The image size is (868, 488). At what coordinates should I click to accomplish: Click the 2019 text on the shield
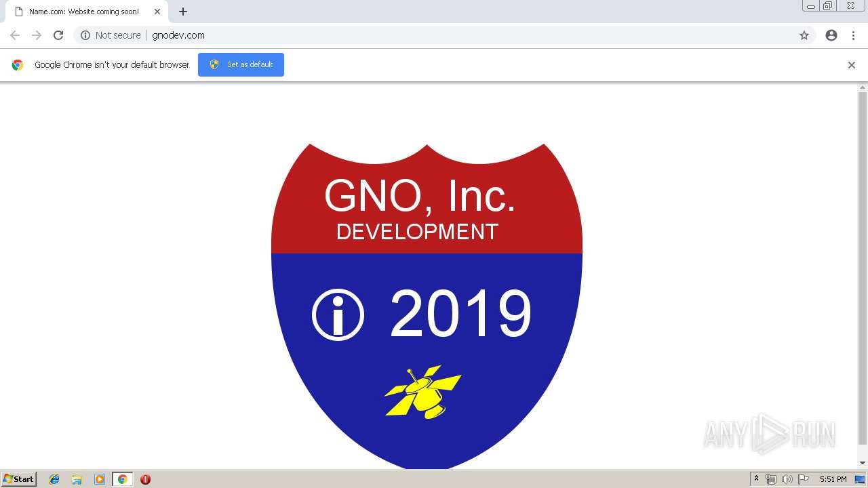(x=460, y=313)
